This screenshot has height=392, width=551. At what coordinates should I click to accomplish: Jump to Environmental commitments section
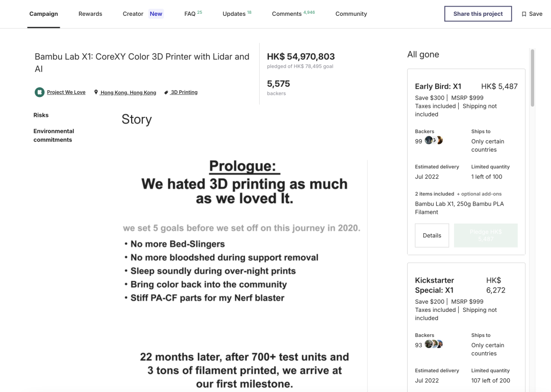pyautogui.click(x=54, y=135)
